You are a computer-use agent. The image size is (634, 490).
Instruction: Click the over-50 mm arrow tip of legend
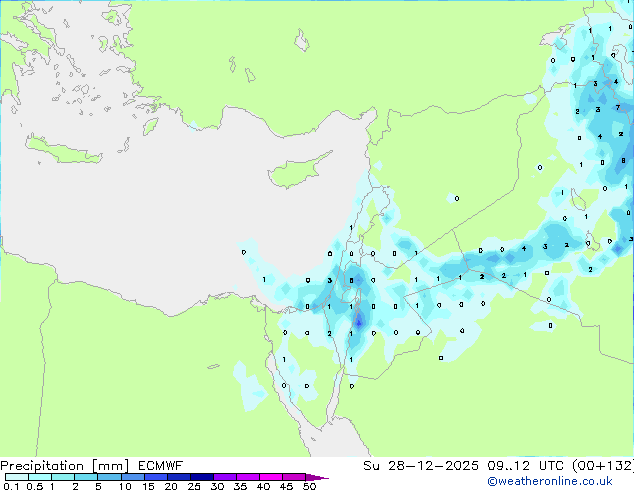point(317,477)
